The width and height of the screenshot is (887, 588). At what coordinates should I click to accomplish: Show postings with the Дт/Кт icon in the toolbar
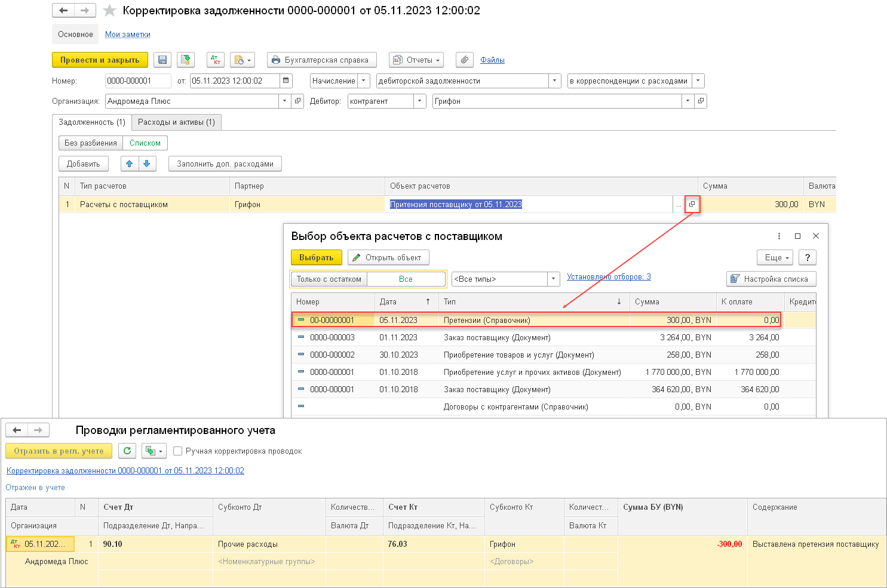click(216, 60)
